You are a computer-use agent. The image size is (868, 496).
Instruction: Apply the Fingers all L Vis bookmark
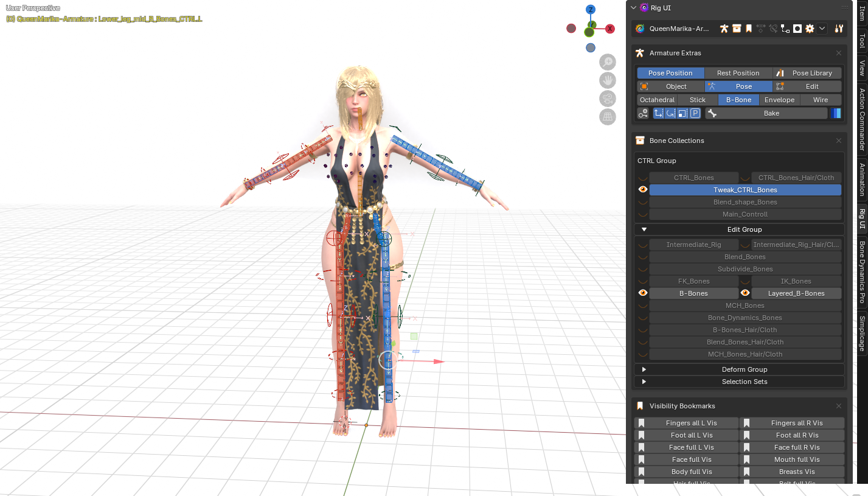687,423
